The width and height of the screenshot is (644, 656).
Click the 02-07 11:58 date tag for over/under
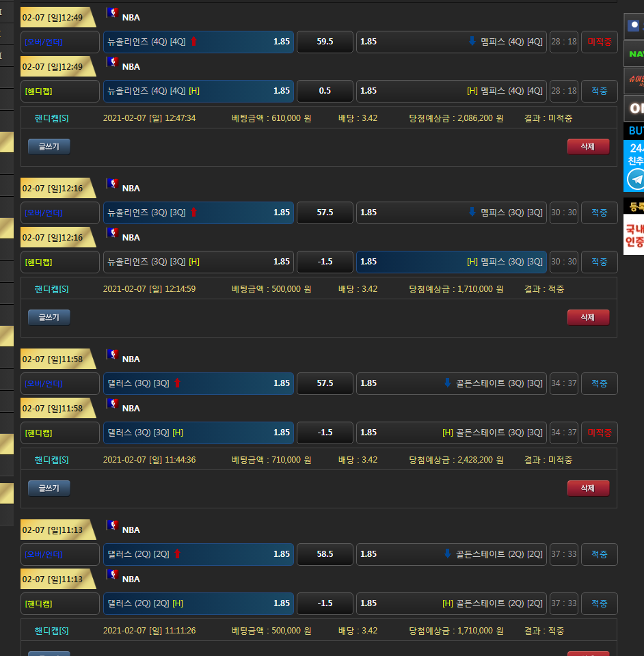pos(53,359)
